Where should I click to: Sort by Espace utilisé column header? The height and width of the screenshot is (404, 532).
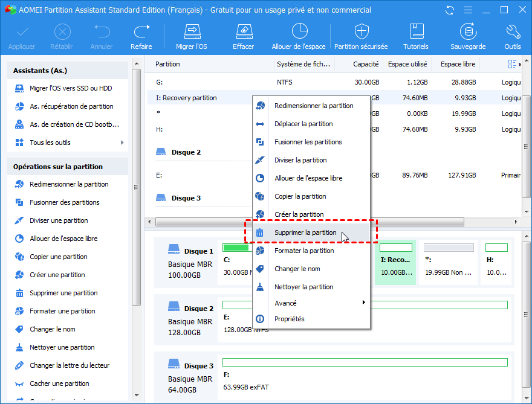(x=407, y=65)
